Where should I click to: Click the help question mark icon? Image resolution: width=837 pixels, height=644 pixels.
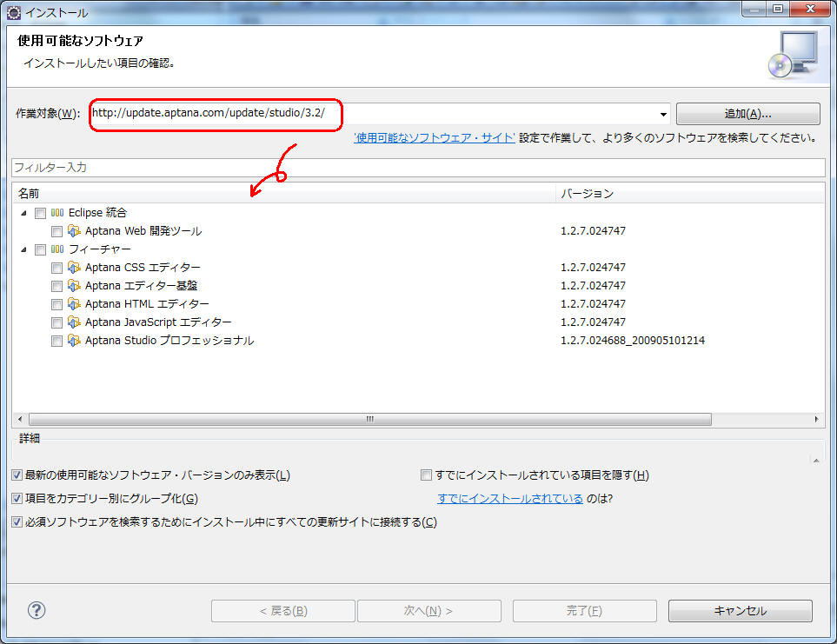[37, 610]
